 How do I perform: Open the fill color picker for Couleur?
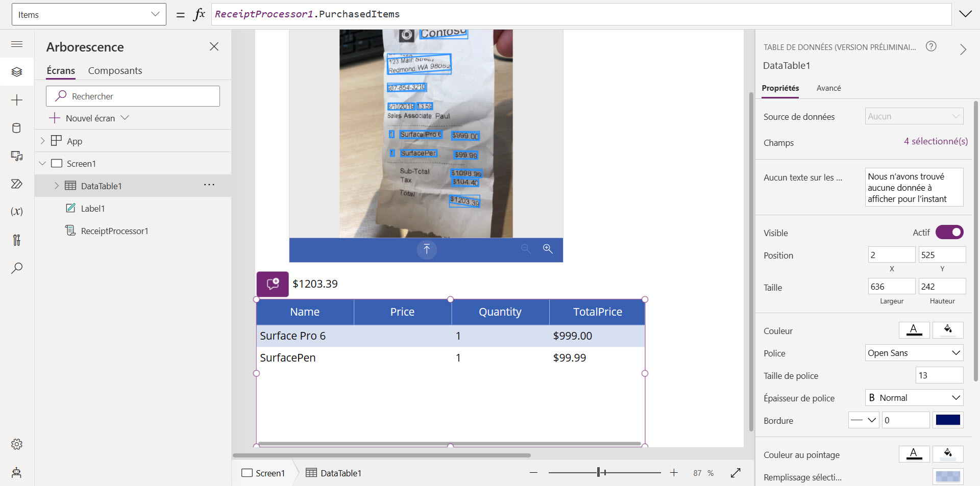pos(948,330)
